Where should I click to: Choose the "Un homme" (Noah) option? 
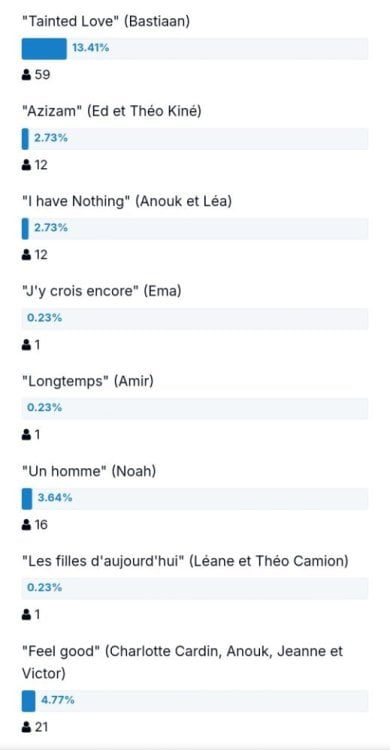(x=89, y=472)
